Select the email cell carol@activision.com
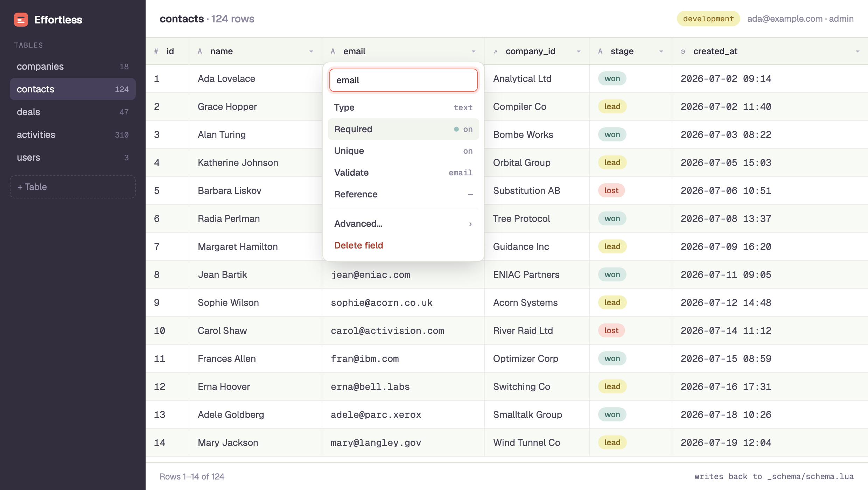This screenshot has height=490, width=868. tap(403, 331)
